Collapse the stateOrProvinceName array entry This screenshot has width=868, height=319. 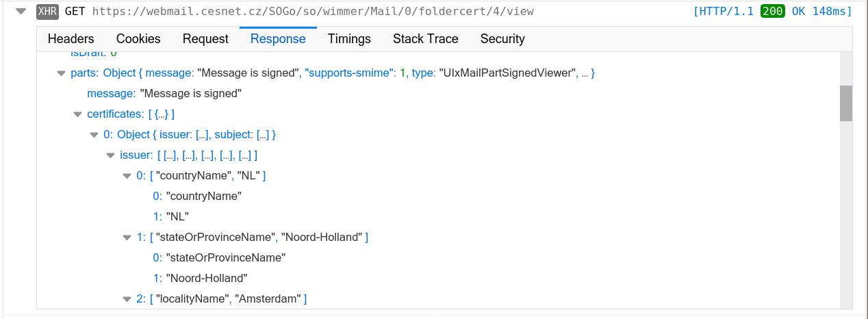click(x=127, y=238)
